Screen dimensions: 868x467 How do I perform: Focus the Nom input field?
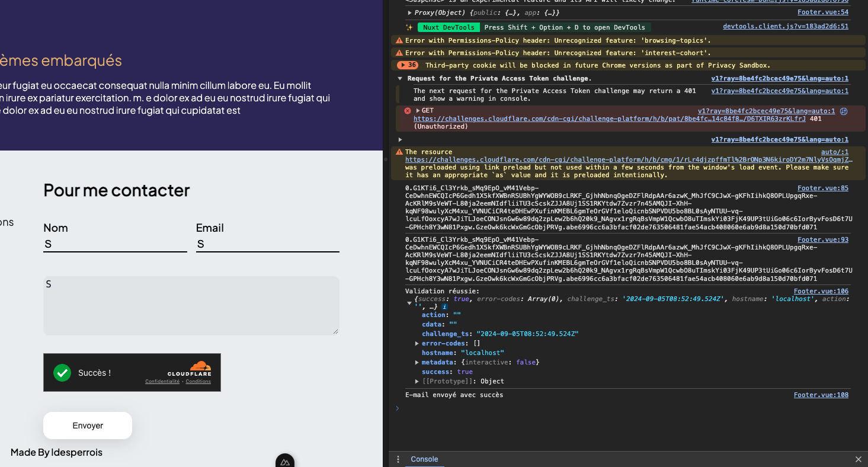115,244
